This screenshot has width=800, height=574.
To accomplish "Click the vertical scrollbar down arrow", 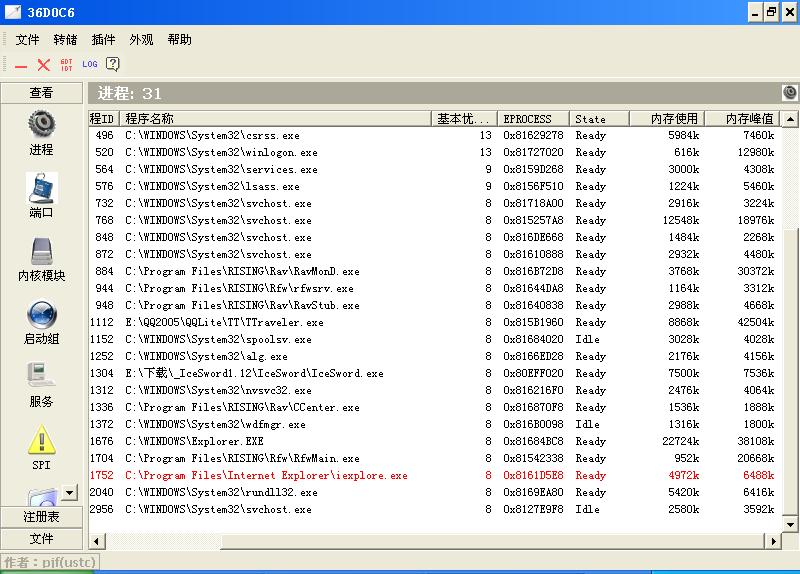I will pos(790,524).
